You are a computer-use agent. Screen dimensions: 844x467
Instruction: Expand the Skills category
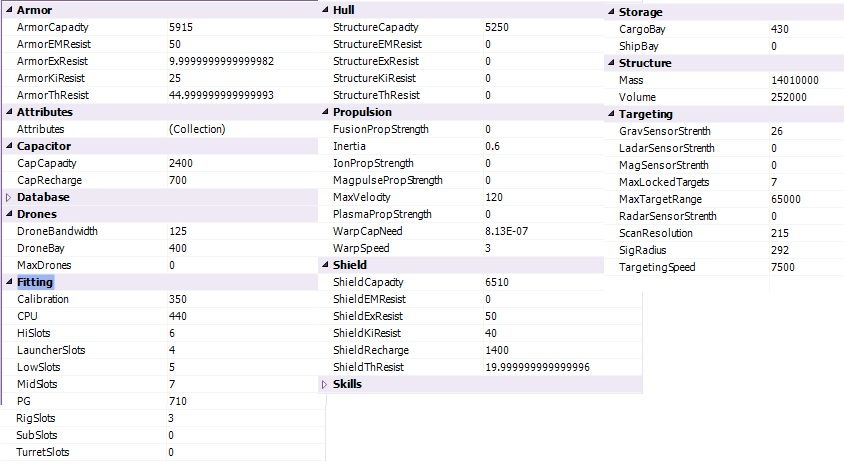click(324, 384)
